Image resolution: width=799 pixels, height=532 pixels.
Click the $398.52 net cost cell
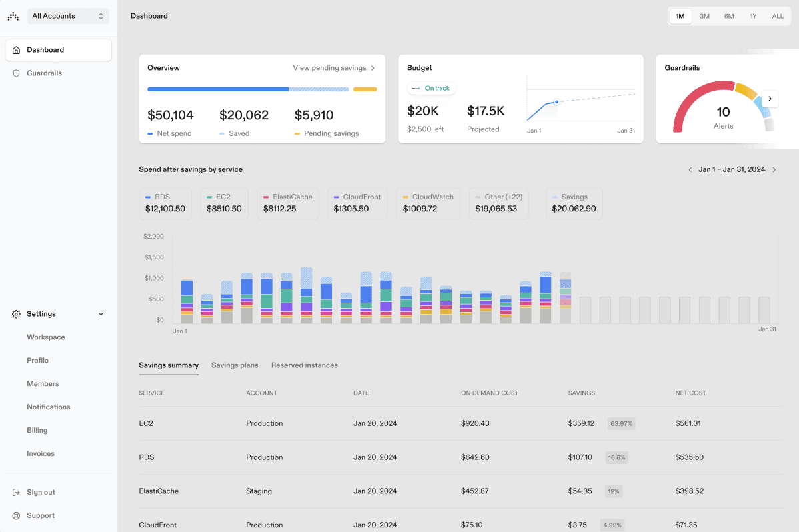690,491
